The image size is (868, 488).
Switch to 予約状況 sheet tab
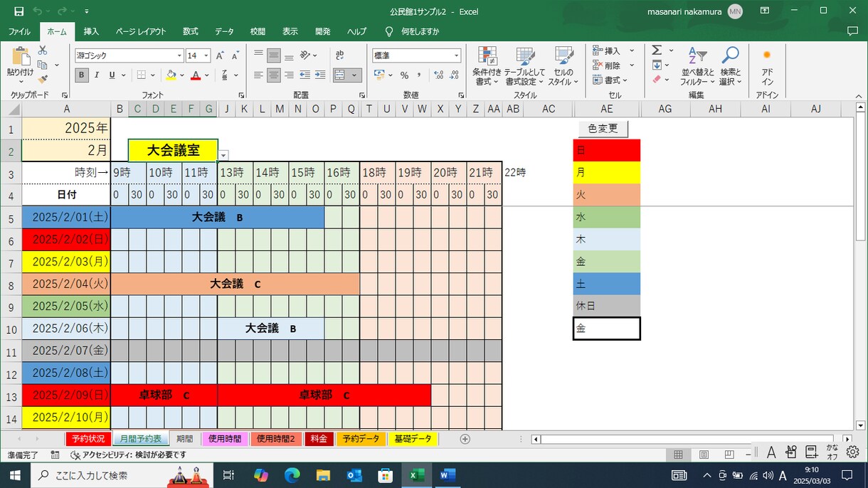point(89,439)
